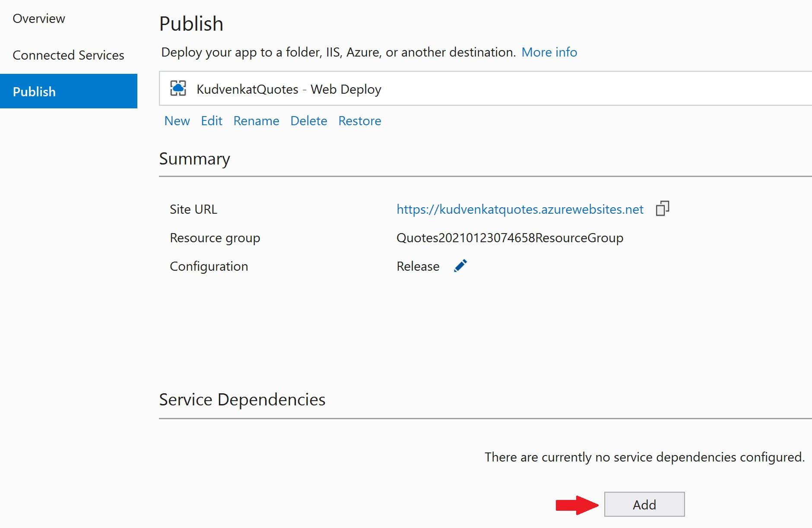Delete the publish profile
This screenshot has height=528, width=812.
coord(309,121)
